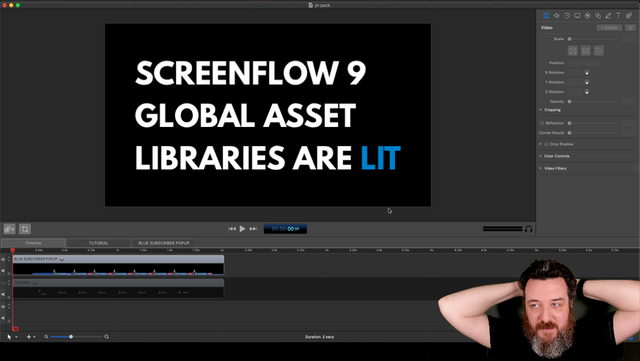Open the Video properties inspector tab
This screenshot has width=640, height=361.
click(546, 16)
